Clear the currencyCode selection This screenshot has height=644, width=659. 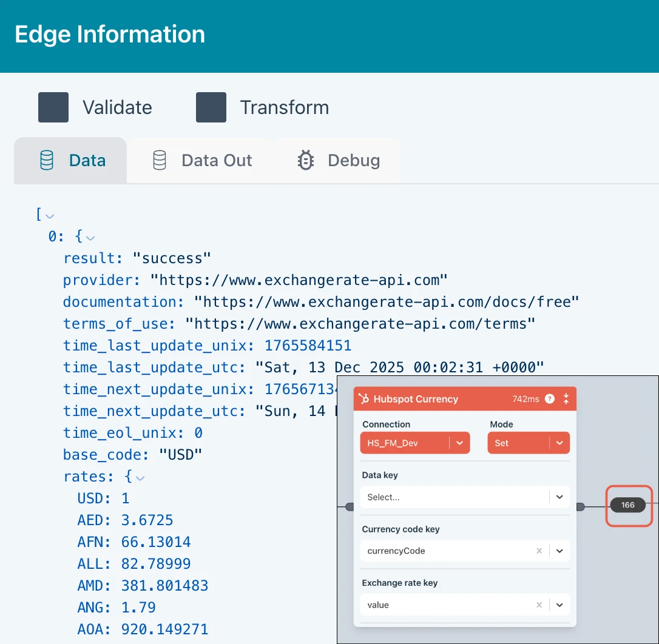pyautogui.click(x=539, y=551)
